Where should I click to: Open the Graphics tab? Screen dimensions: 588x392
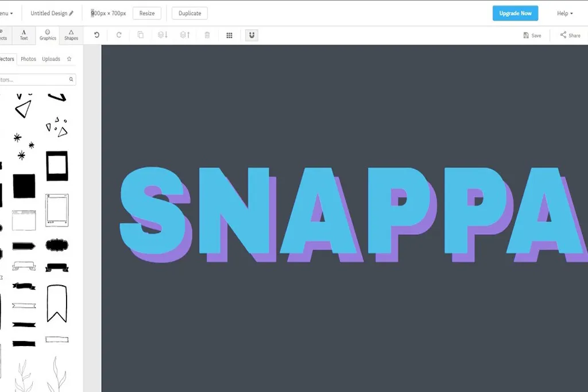pos(48,35)
